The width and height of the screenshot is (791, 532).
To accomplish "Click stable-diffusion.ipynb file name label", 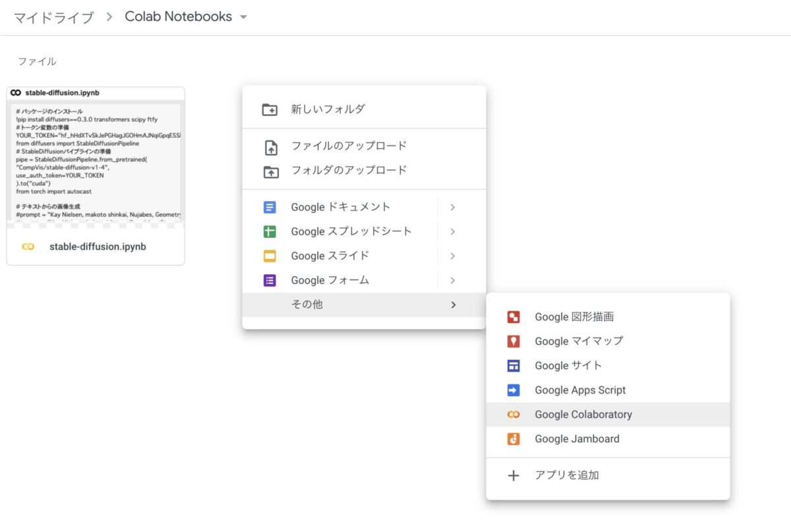I will click(x=98, y=247).
